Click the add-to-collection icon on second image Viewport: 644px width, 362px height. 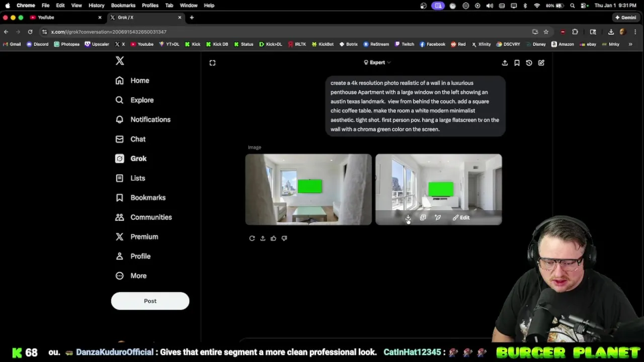click(x=423, y=218)
